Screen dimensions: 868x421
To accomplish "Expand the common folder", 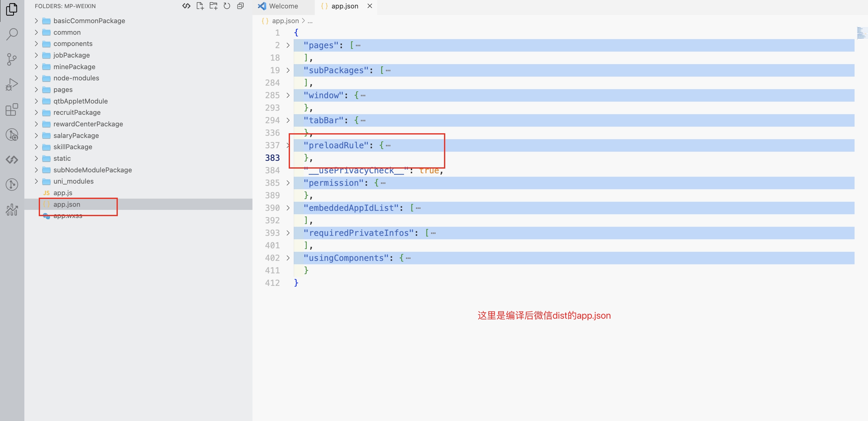I will click(x=36, y=32).
